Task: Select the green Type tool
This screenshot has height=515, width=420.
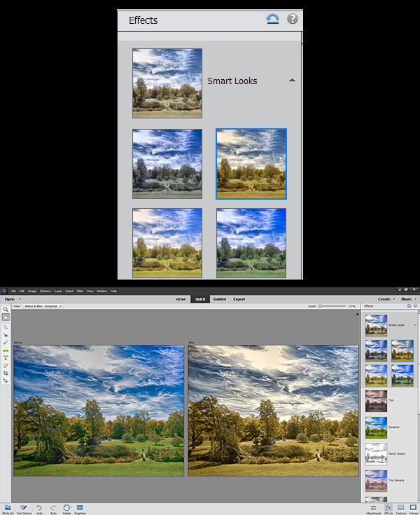Action: [6, 358]
